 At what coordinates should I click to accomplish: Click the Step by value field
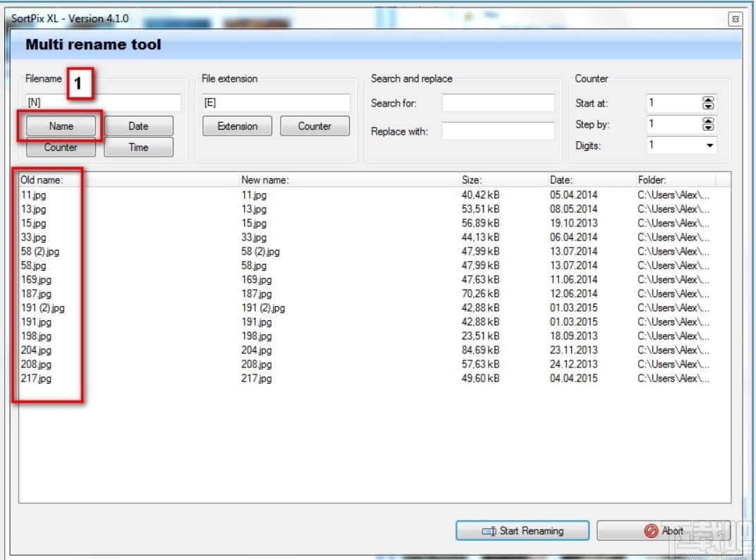[x=673, y=124]
